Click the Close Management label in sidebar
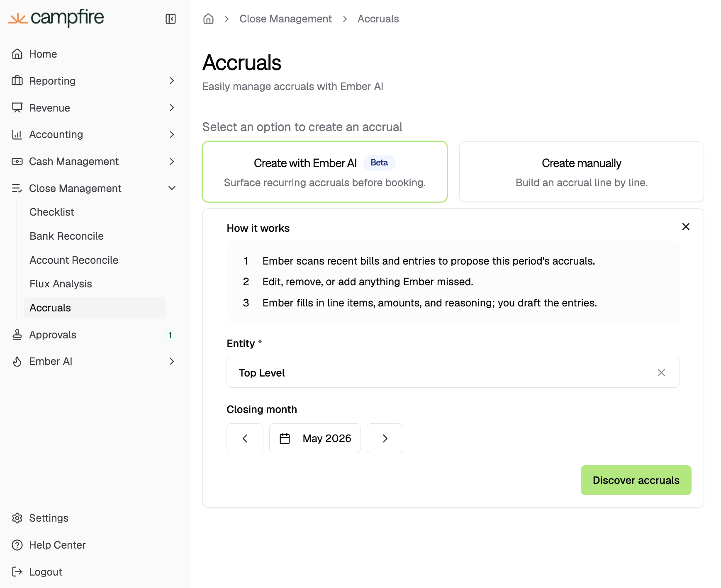This screenshot has height=588, width=721. click(75, 188)
